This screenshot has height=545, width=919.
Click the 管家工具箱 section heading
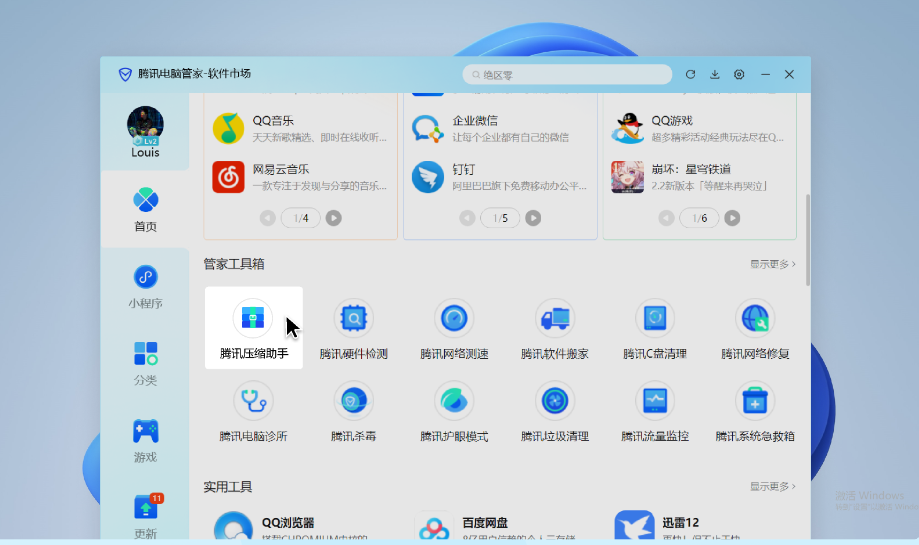click(x=234, y=264)
